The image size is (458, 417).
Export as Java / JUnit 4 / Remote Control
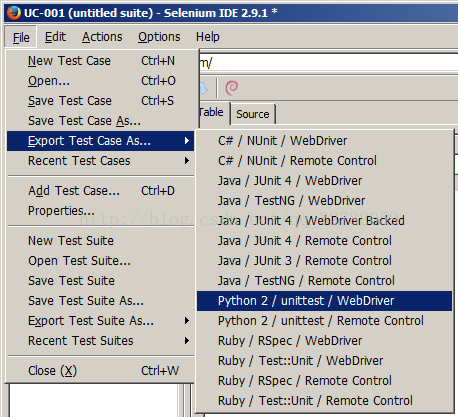(324, 241)
